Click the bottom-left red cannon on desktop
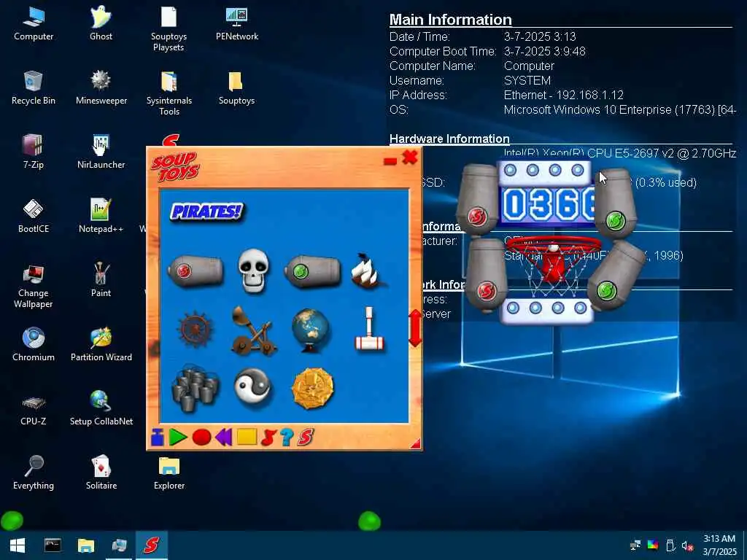The width and height of the screenshot is (747, 560). coord(486,275)
